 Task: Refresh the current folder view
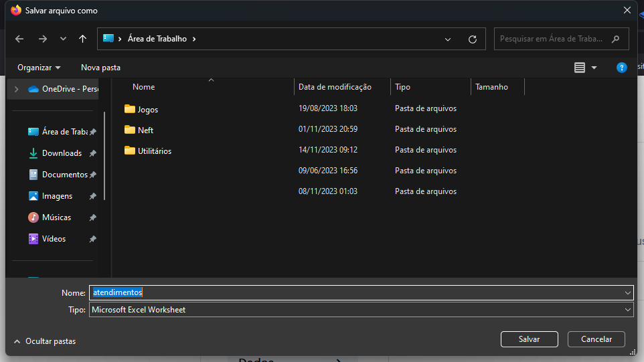tap(473, 39)
